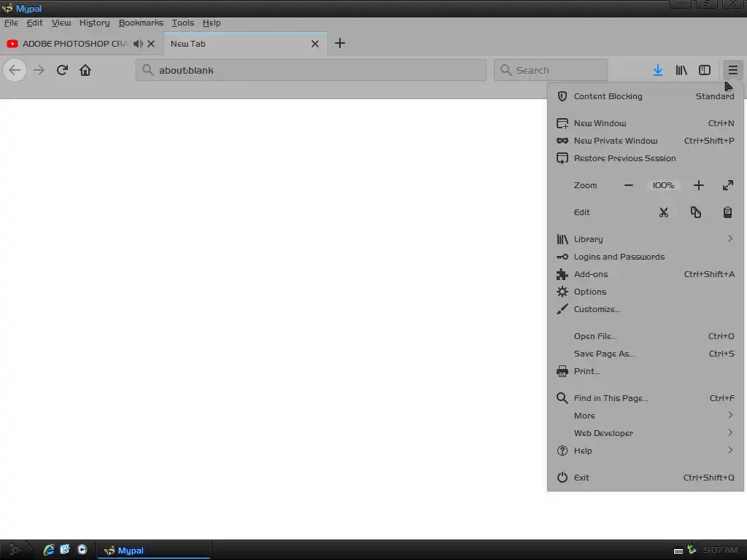Choose New Window from the menu
Image resolution: width=747 pixels, height=560 pixels.
click(x=646, y=123)
